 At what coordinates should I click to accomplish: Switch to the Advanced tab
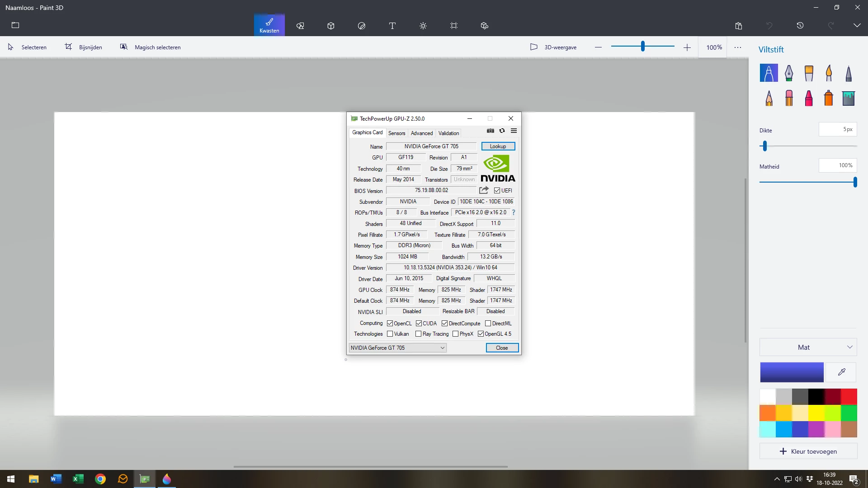point(421,133)
